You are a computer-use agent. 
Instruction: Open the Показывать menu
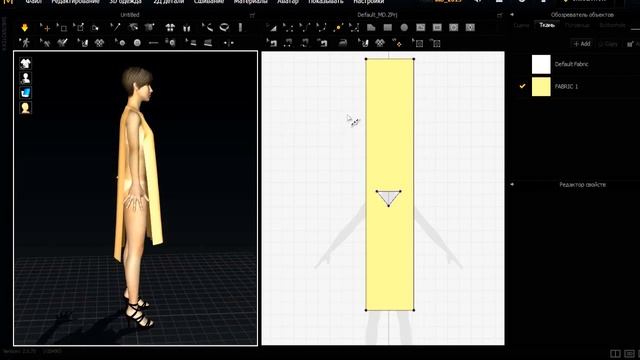[326, 2]
